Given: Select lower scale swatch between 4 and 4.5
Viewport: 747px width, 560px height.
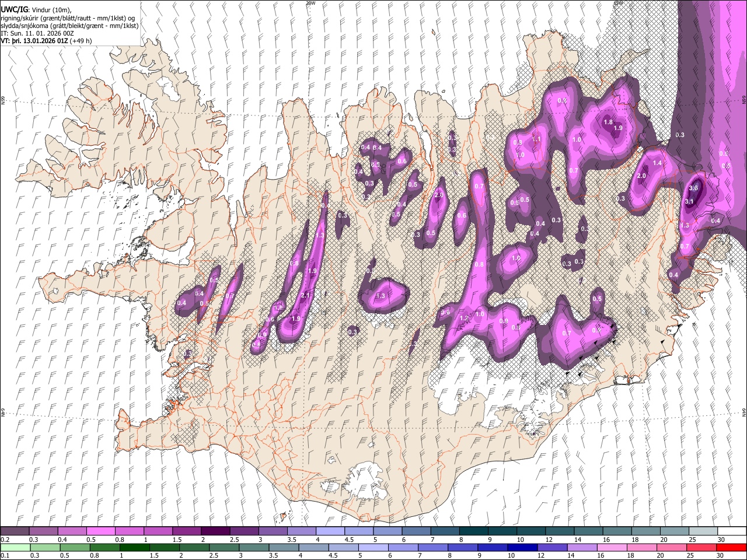Looking at the screenshot, I should [315, 547].
